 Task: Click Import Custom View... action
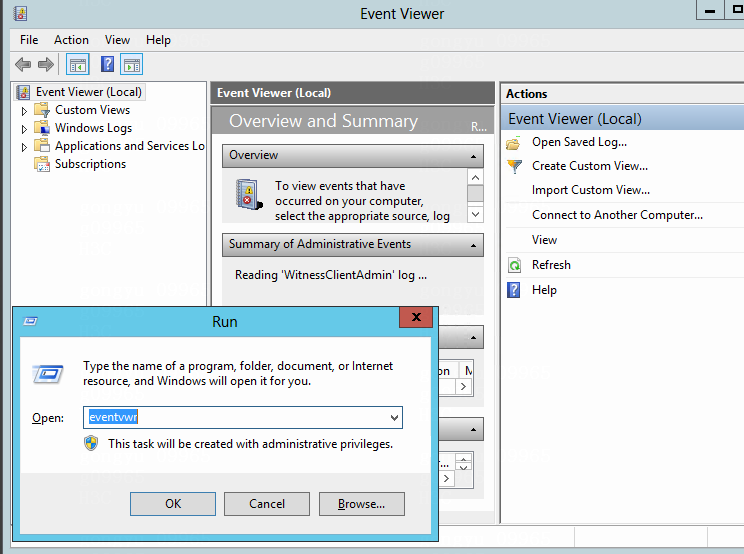click(591, 190)
